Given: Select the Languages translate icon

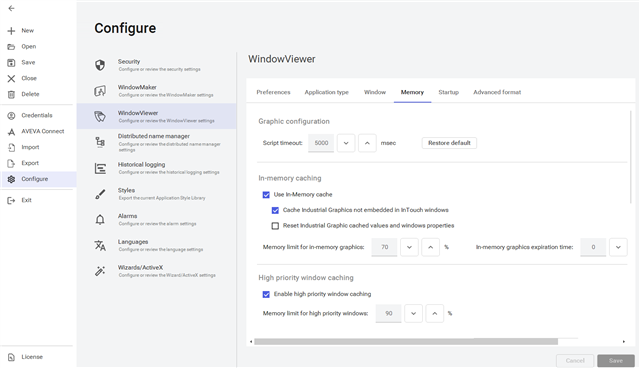Looking at the screenshot, I should 100,245.
